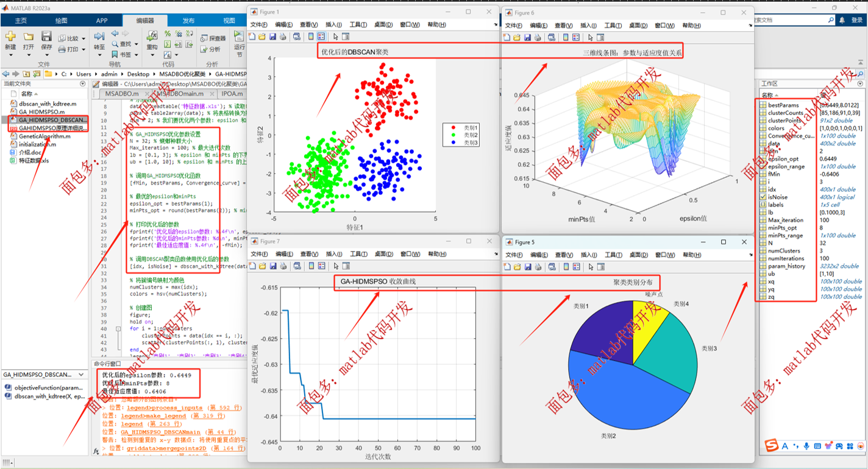Click the Print icon in Figure 1 toolbar
Screen dimensions: 868x469
coord(282,37)
